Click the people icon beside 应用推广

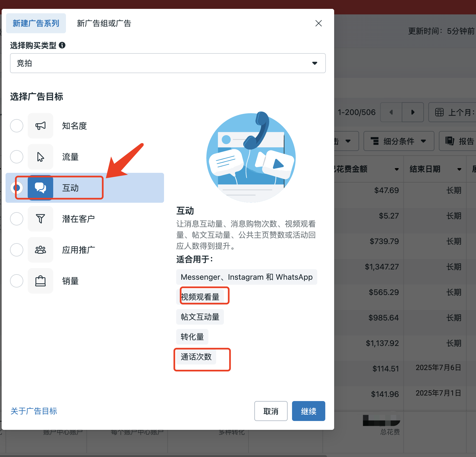tap(40, 250)
